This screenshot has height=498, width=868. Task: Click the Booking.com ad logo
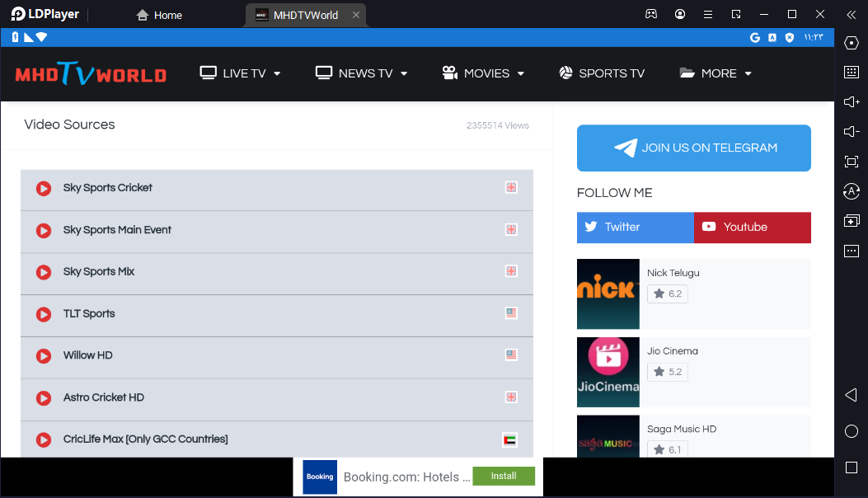click(x=320, y=477)
